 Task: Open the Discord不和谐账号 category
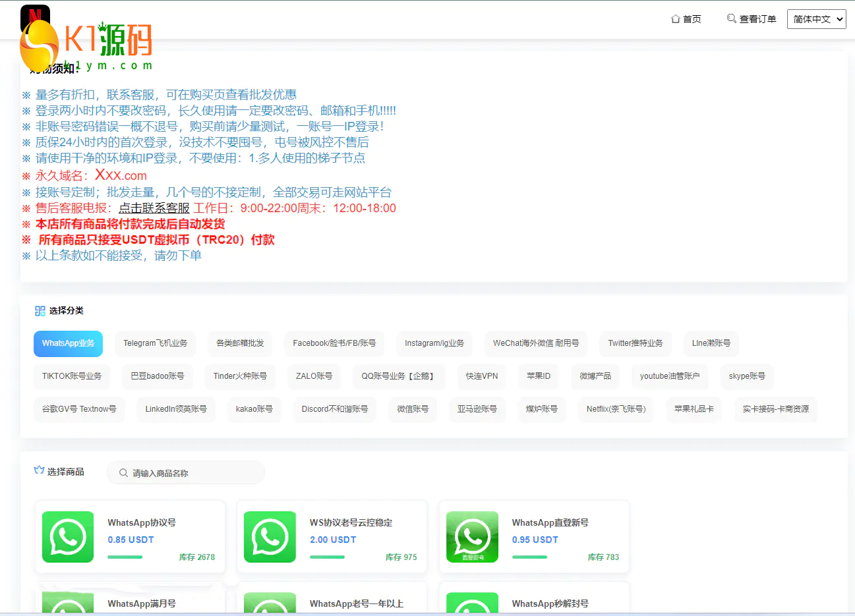(x=335, y=409)
